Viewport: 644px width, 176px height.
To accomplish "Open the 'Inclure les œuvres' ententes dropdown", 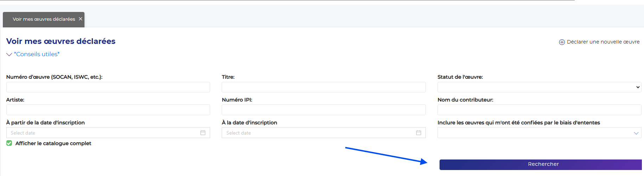I will (x=539, y=133).
